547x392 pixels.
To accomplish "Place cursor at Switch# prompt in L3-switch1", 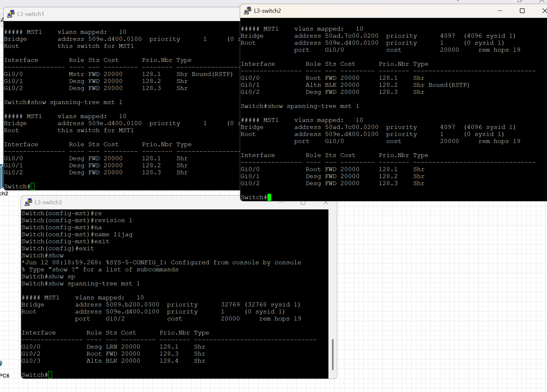I will coord(32,186).
